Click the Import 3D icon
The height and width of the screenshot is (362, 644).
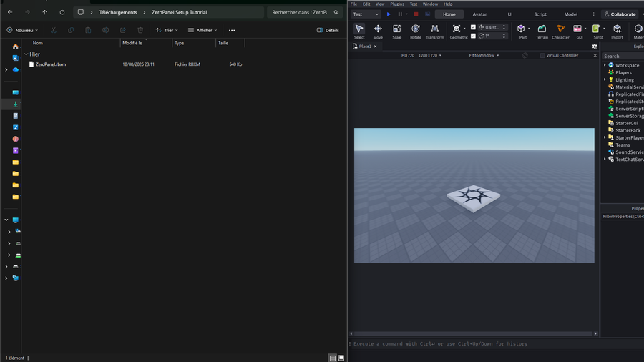tap(617, 31)
